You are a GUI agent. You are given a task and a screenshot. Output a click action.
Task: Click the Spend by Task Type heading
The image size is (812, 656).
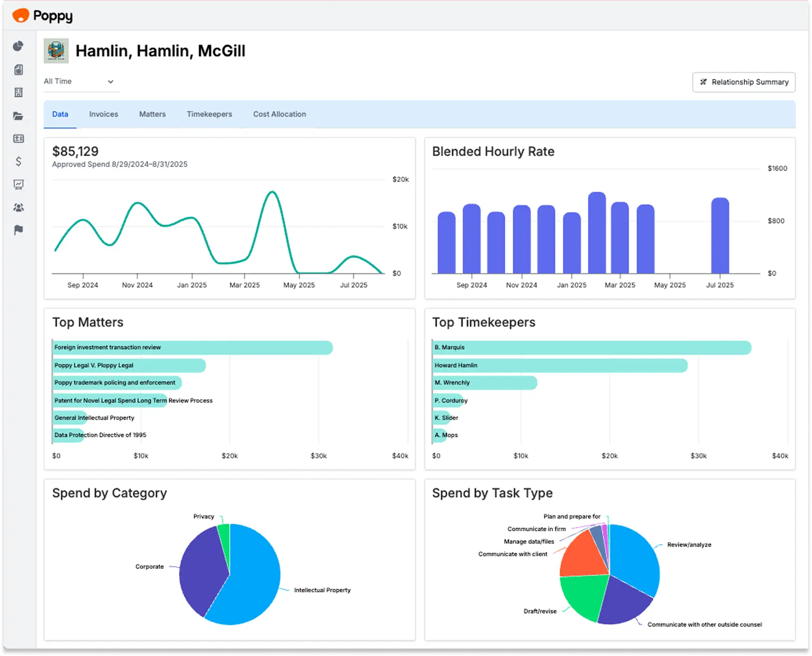[492, 493]
